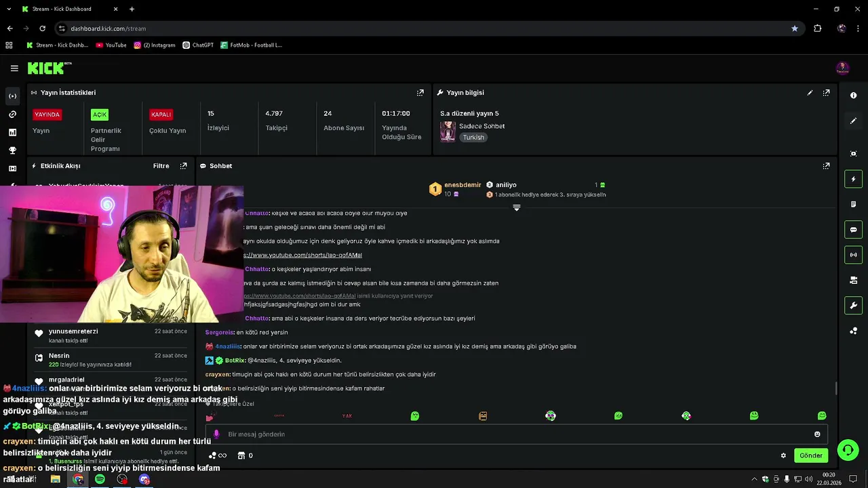Screen dimensions: 868x488
Task: Click username Sergoreis in the chat
Action: 219,333
